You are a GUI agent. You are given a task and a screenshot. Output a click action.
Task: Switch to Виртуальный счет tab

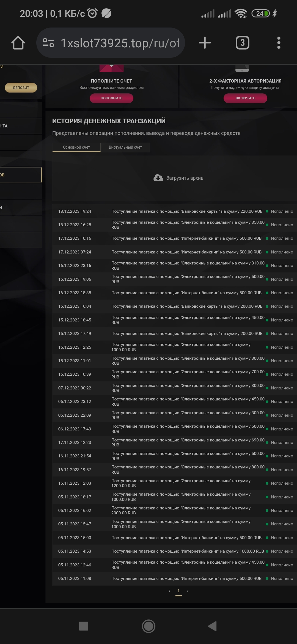click(125, 147)
